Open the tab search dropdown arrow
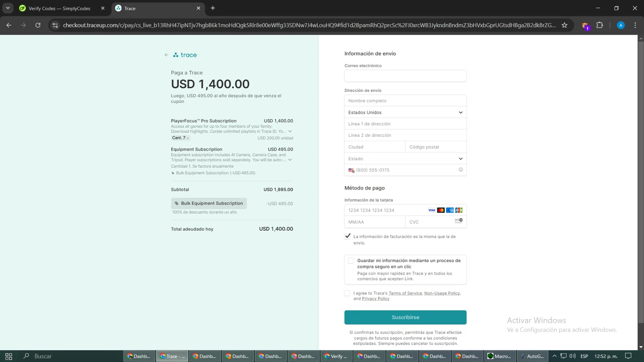 (8, 8)
